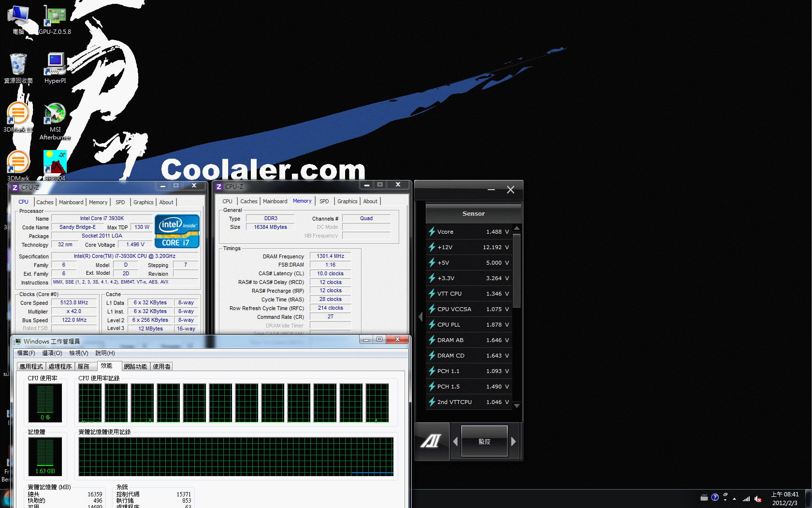The image size is (812, 508).
Task: Minimize the AI Suite sensor window
Action: tap(492, 190)
